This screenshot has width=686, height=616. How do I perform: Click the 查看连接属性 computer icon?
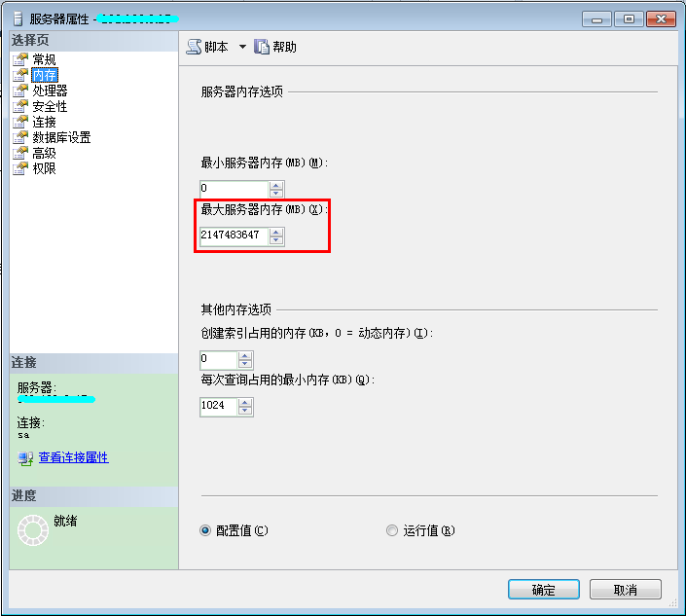tap(25, 458)
